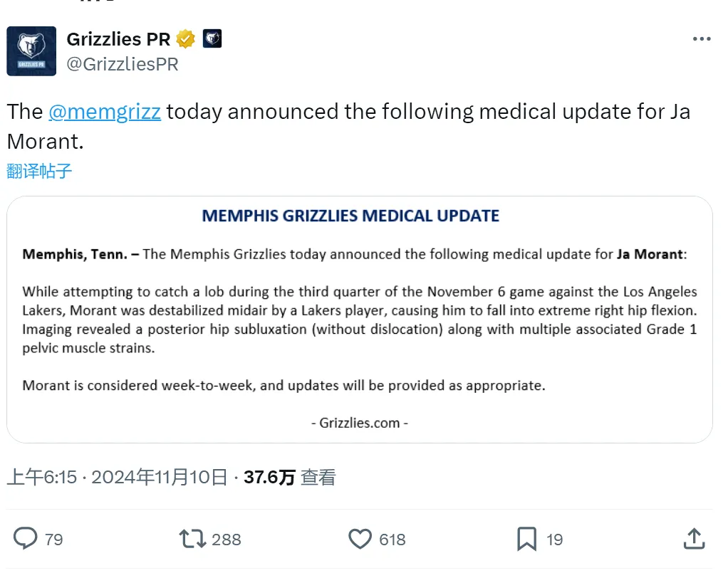Click the 19 bookmarks count
This screenshot has width=728, height=573.
pos(555,540)
